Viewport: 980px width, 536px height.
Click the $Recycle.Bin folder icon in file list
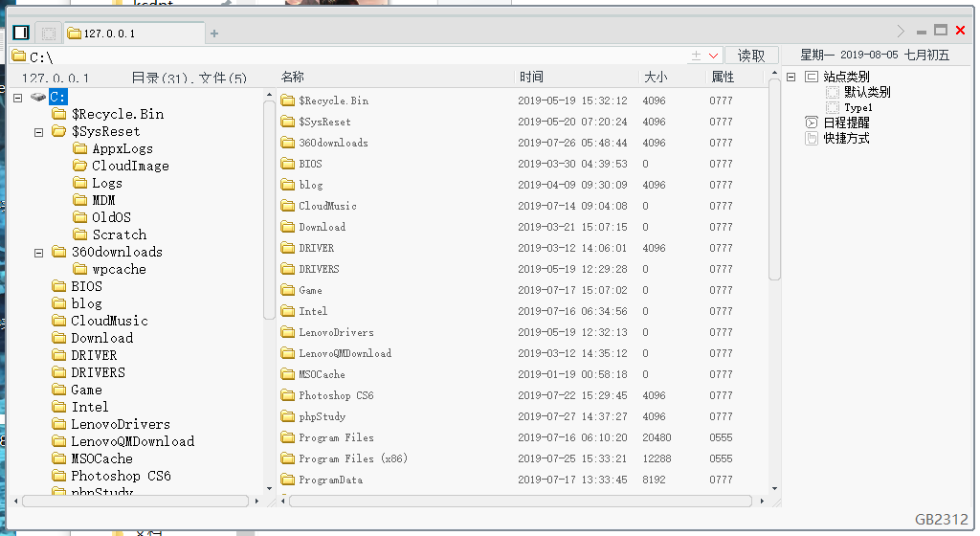point(287,100)
